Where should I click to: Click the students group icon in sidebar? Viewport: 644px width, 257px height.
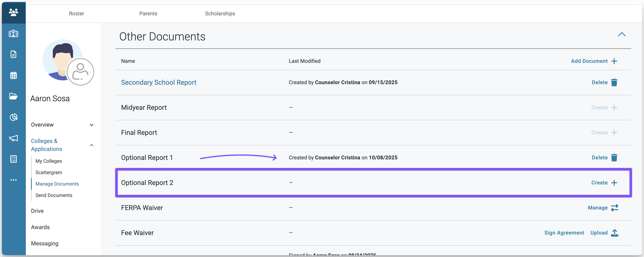[13, 12]
